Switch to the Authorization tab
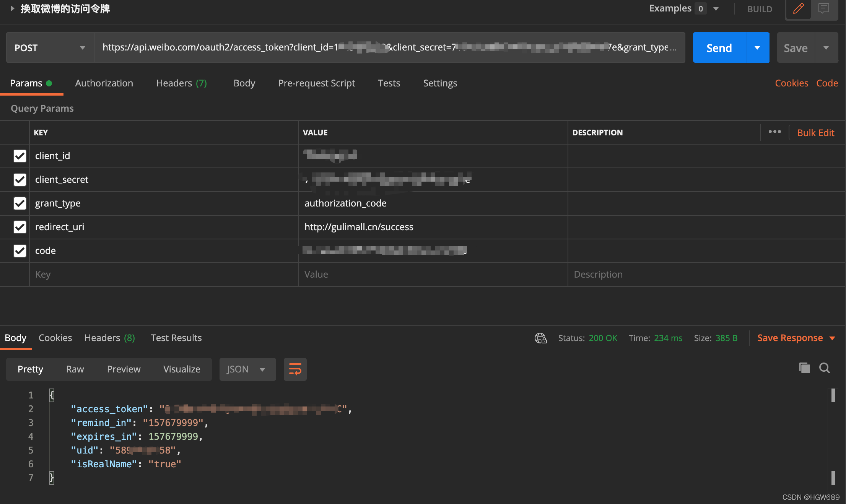This screenshot has height=504, width=846. click(x=104, y=83)
